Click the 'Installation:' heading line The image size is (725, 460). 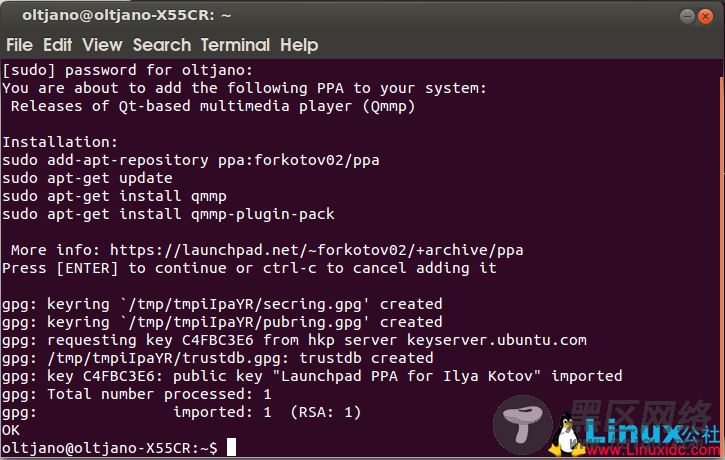[x=60, y=142]
